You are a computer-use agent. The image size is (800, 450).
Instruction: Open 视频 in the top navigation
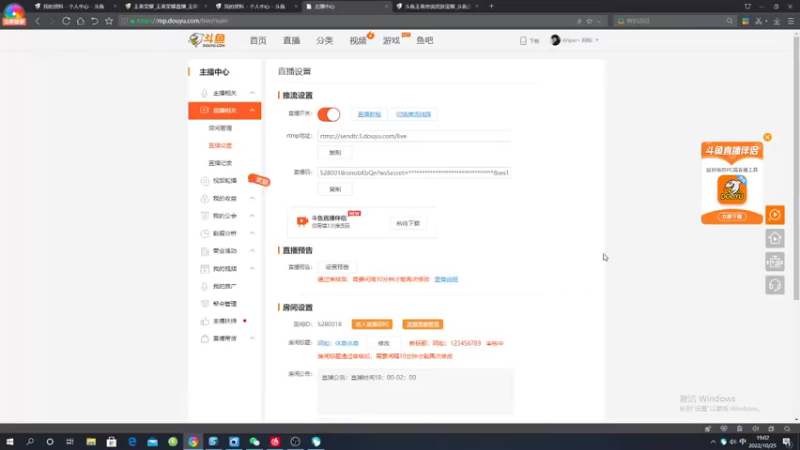point(358,40)
